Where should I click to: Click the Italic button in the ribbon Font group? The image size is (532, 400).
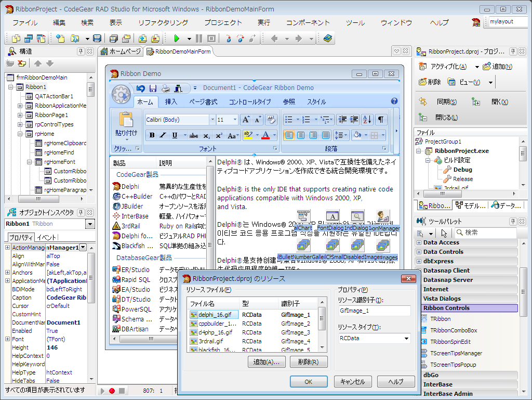click(163, 135)
